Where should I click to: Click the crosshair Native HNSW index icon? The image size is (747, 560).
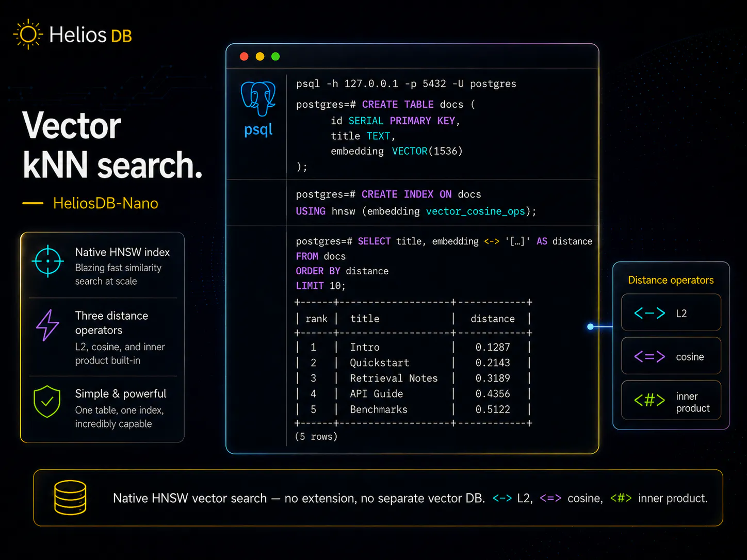tap(47, 261)
